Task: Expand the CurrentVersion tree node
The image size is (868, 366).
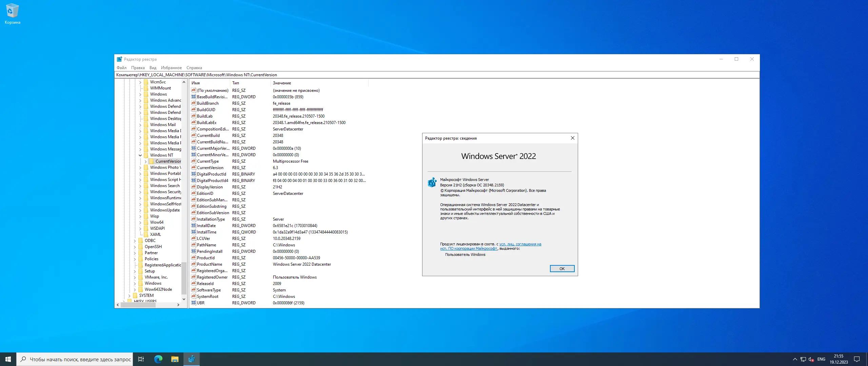Action: (145, 161)
